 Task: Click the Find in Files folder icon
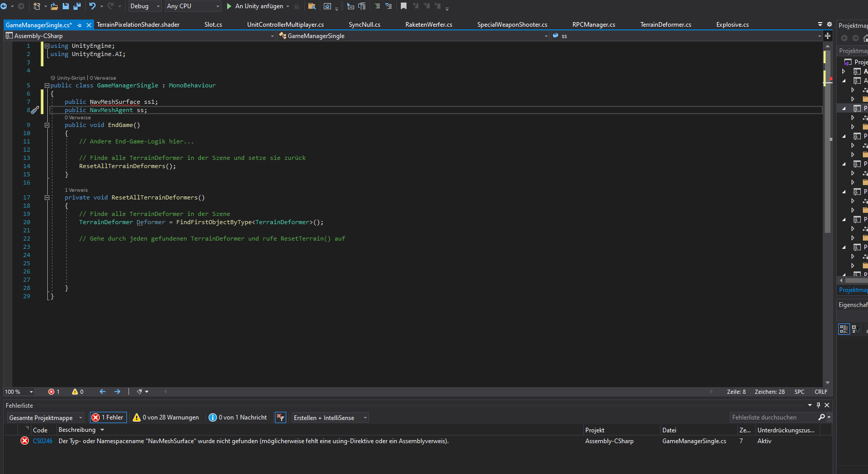311,6
